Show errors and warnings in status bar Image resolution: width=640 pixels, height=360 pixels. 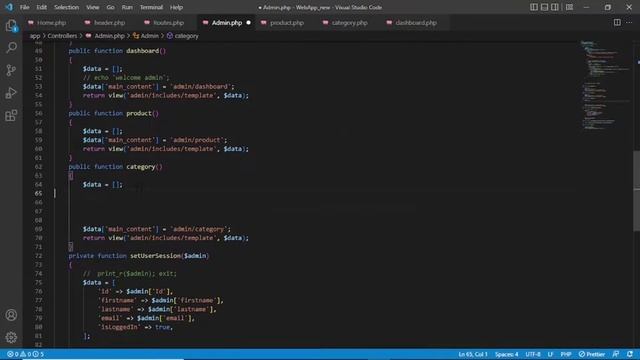coord(25,354)
